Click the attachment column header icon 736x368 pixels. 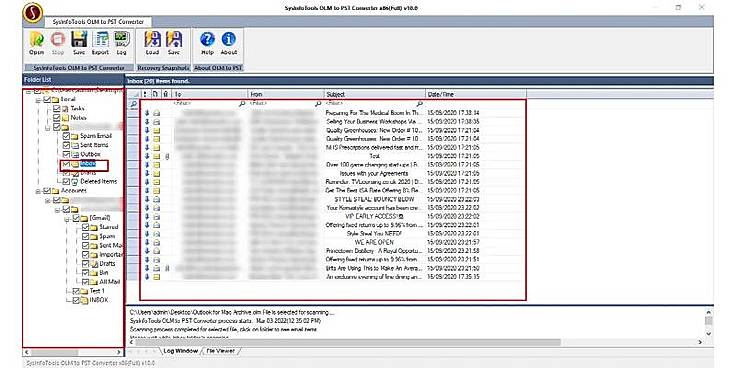tap(165, 94)
